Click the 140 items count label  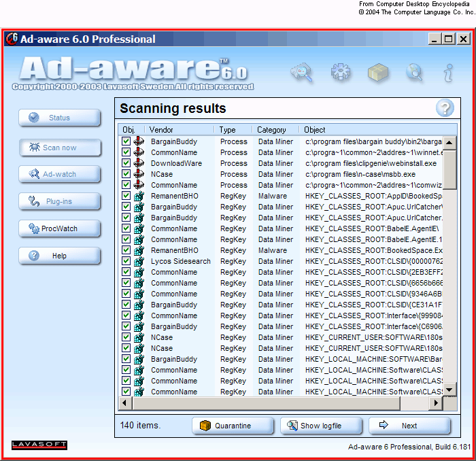pos(140,425)
